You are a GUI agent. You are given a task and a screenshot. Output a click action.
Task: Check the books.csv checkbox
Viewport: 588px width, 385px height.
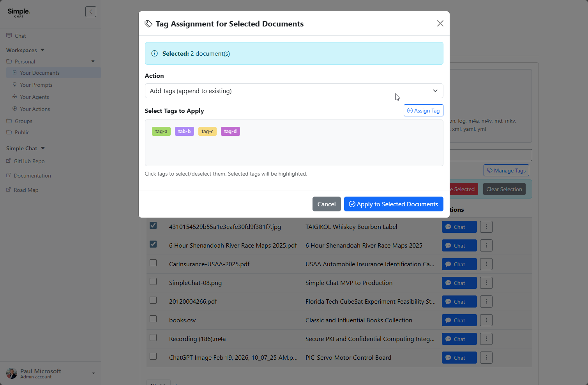153,319
